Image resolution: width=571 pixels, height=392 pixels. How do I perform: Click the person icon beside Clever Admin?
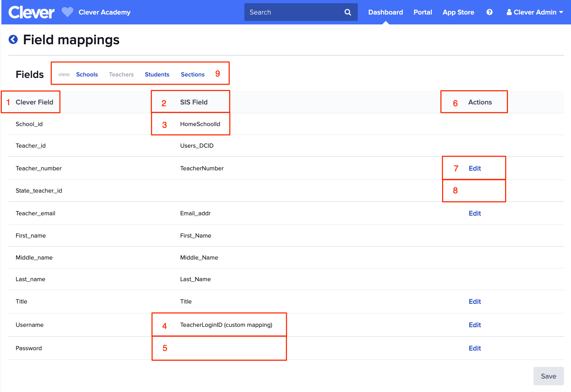(x=509, y=12)
